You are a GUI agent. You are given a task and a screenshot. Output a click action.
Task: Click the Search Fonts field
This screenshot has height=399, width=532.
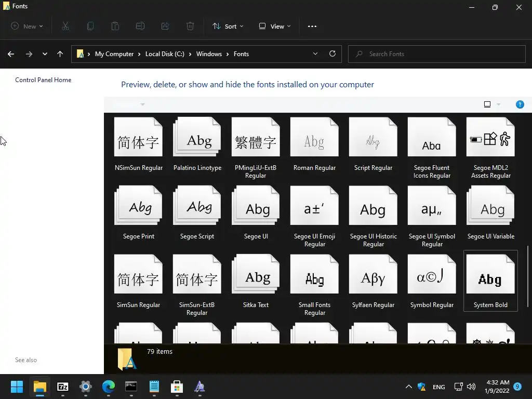pyautogui.click(x=436, y=54)
